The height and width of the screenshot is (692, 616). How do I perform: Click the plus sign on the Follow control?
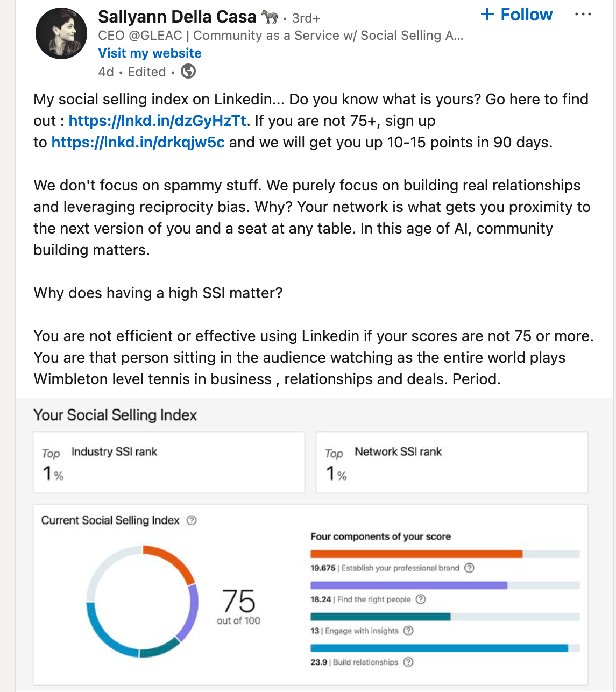pos(487,15)
